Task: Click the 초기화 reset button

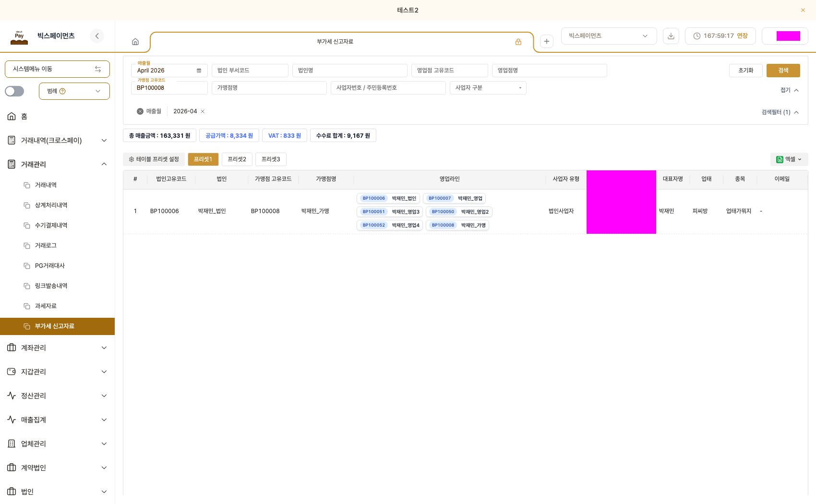Action: tap(746, 71)
